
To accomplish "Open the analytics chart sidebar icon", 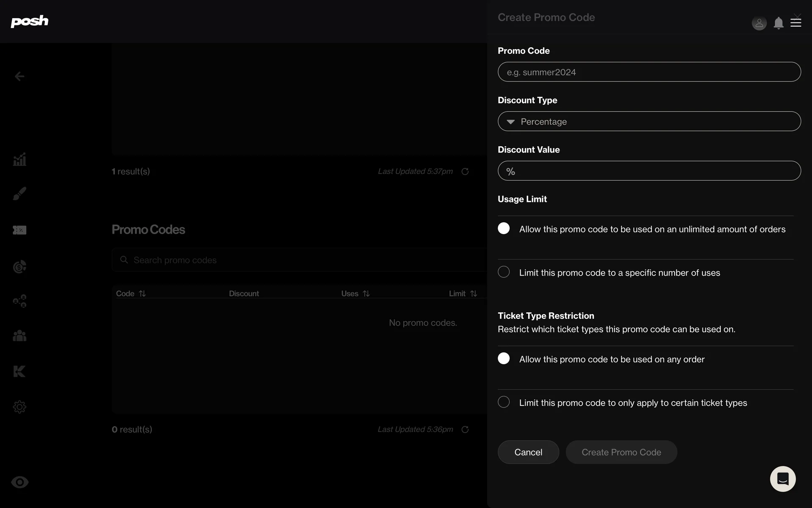I will (19, 160).
